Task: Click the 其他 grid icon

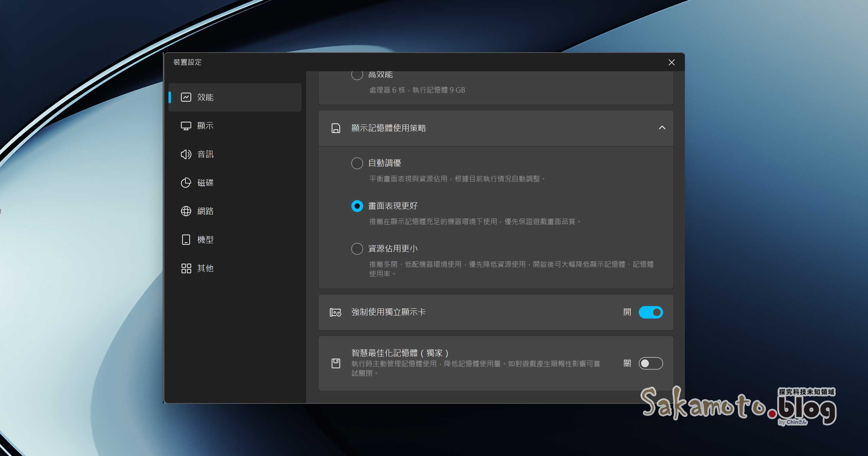Action: click(x=186, y=268)
